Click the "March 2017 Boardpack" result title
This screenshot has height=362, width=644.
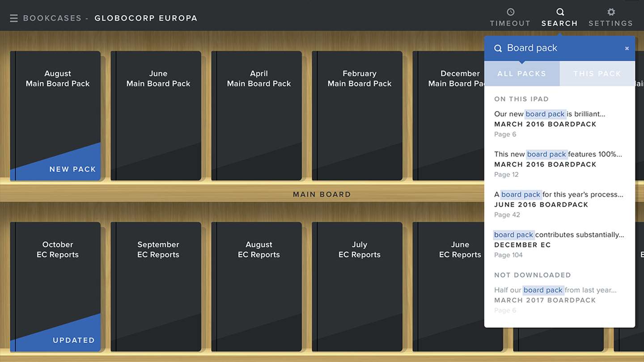point(545,300)
